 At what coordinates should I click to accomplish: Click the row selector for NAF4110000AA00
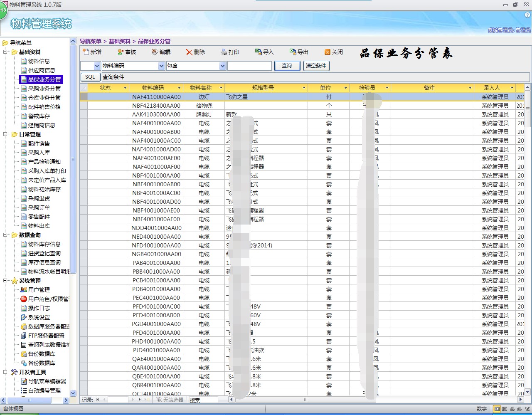coord(84,97)
